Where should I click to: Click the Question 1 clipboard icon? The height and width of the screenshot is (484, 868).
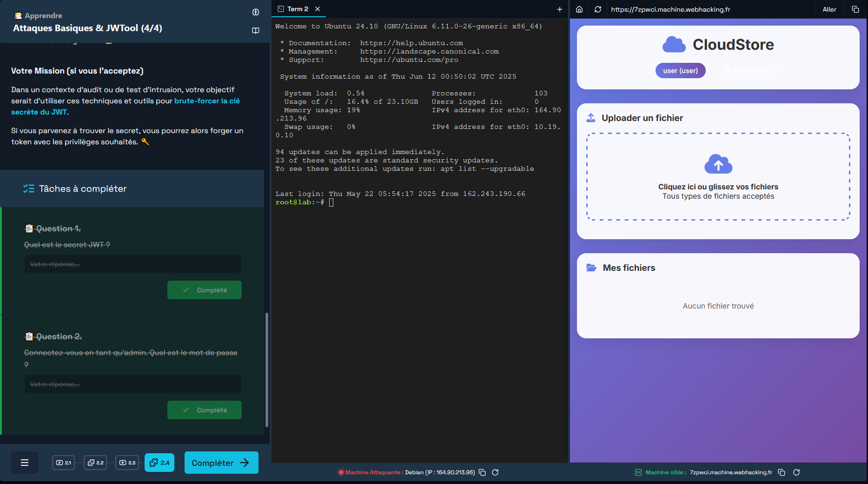pyautogui.click(x=29, y=229)
